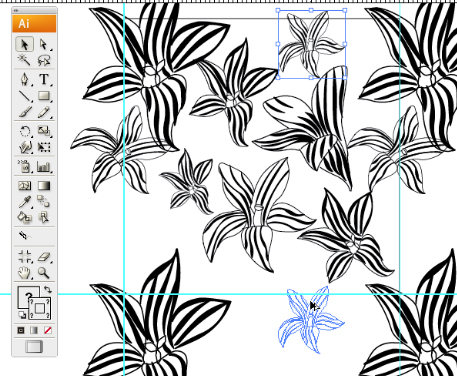Set paint to None (red slash)
This screenshot has height=376, width=457.
(48, 330)
